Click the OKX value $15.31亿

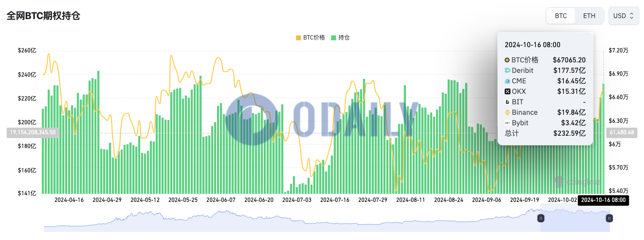[x=571, y=91]
